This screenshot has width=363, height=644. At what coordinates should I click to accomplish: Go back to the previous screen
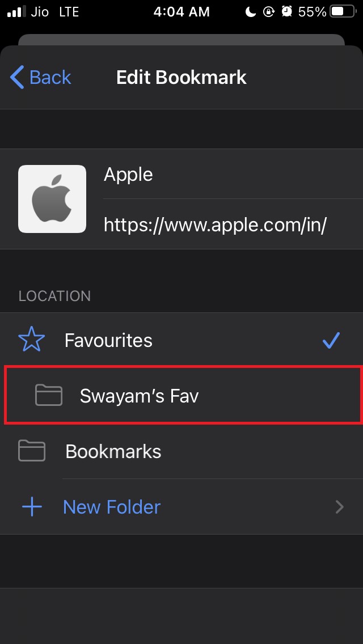pyautogui.click(x=40, y=77)
